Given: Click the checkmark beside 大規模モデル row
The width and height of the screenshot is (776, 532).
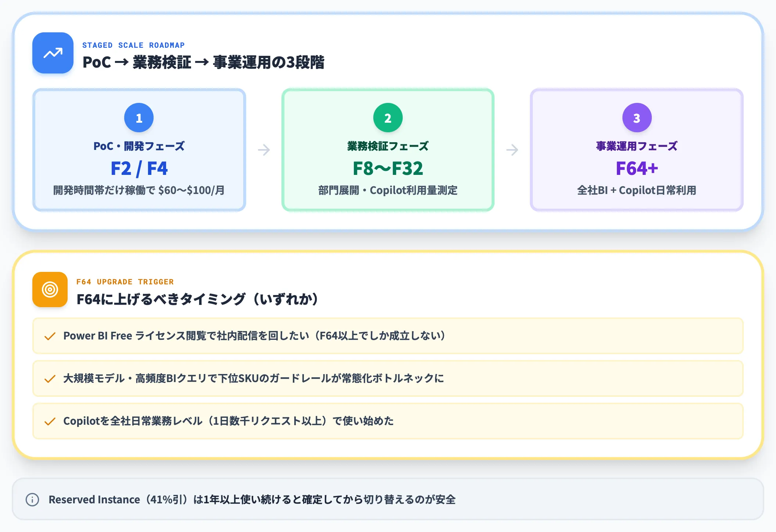Looking at the screenshot, I should (50, 379).
